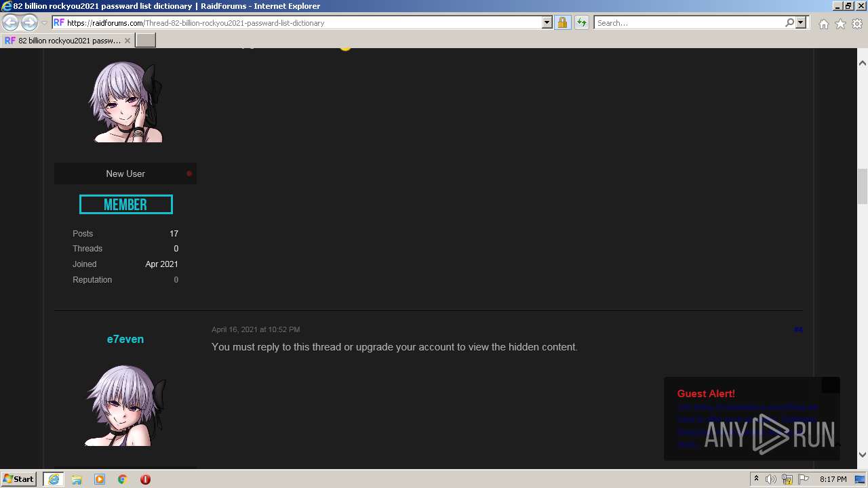Open the Windows Start menu
Screen dimensions: 868x488
(19, 479)
